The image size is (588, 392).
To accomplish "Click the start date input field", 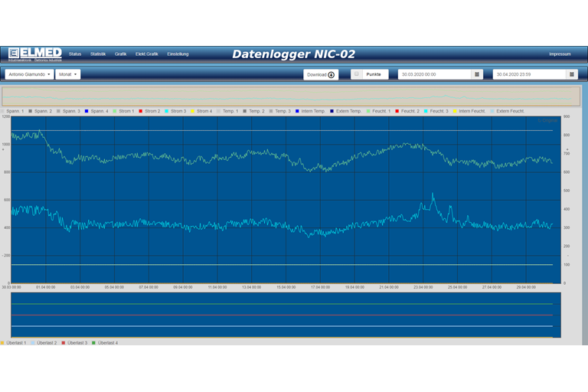I will coord(433,74).
